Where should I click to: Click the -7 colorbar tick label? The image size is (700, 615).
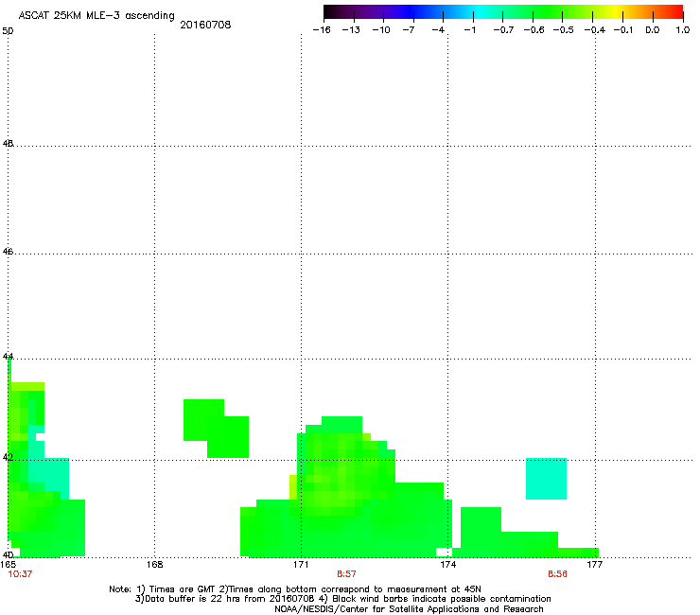tap(408, 30)
